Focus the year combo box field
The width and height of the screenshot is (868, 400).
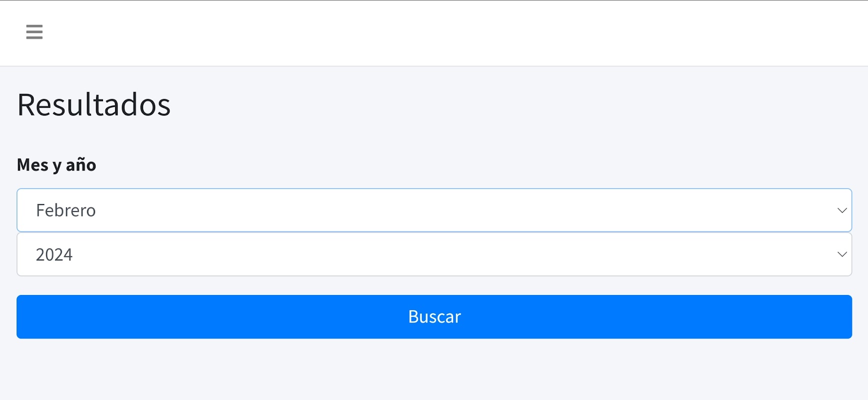pyautogui.click(x=434, y=254)
